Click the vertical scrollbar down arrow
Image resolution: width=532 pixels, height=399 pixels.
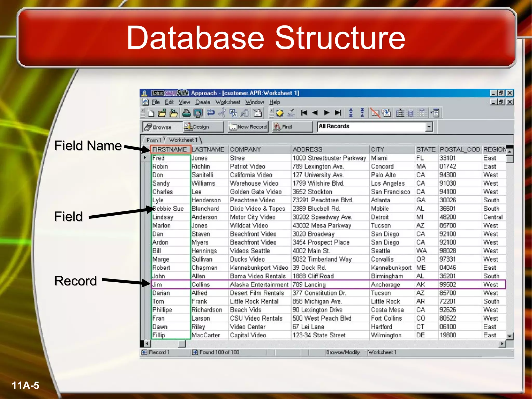click(510, 336)
